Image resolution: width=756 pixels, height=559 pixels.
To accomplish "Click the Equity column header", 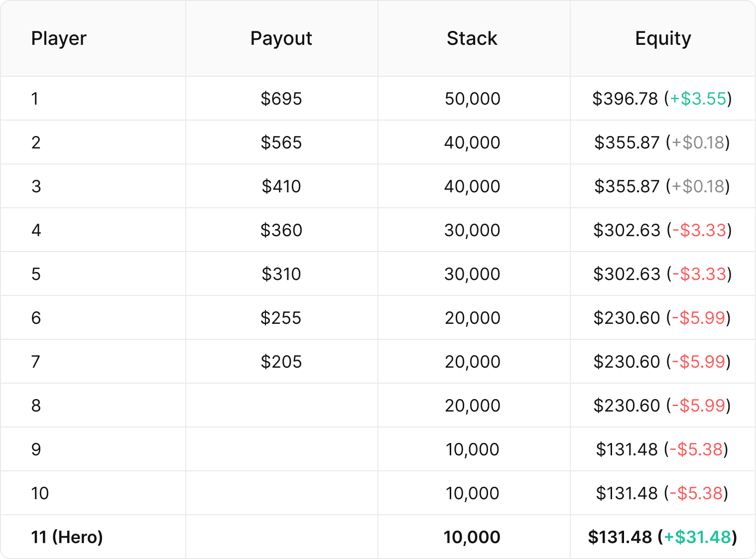I will click(x=663, y=38).
